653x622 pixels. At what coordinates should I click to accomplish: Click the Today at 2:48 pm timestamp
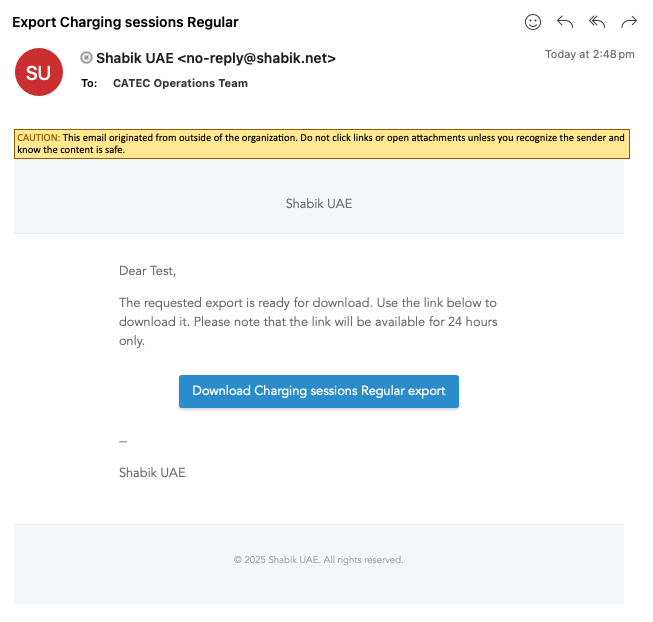[590, 55]
